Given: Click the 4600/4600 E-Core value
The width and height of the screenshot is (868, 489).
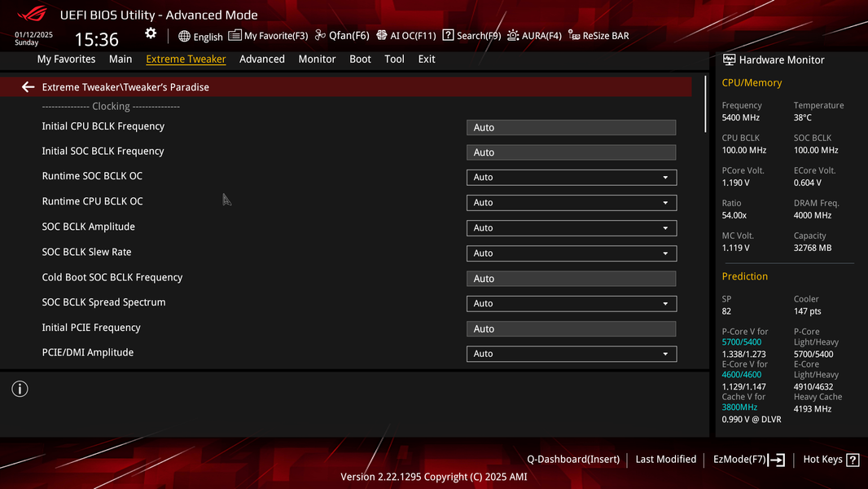Looking at the screenshot, I should pyautogui.click(x=741, y=375).
